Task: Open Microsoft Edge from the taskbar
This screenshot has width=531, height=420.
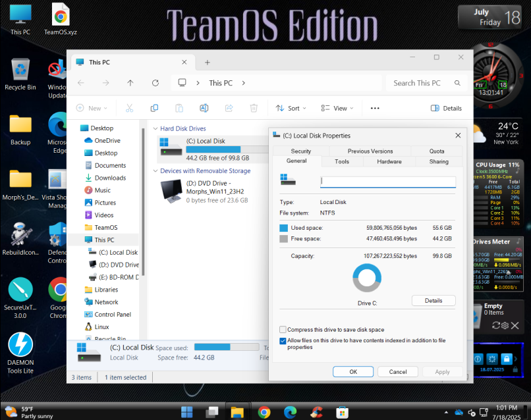Action: pyautogui.click(x=290, y=412)
